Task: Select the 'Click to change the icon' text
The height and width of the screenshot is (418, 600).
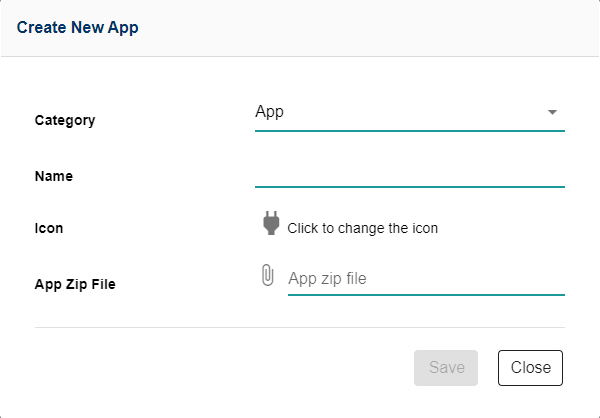Action: [x=362, y=228]
